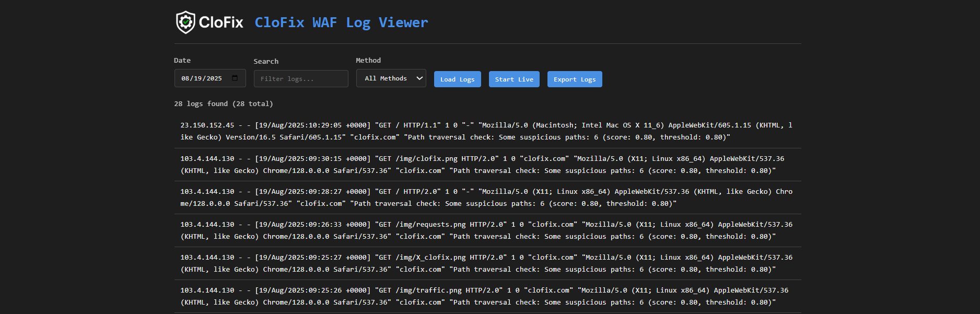The width and height of the screenshot is (980, 314).
Task: Click the Load Logs button
Action: coord(458,79)
